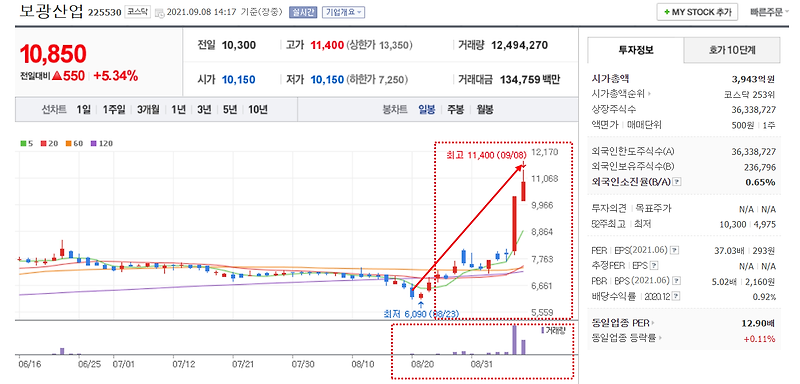Click the help icon next to PER EPS(2021.06)
800x384 pixels.
coord(674,250)
